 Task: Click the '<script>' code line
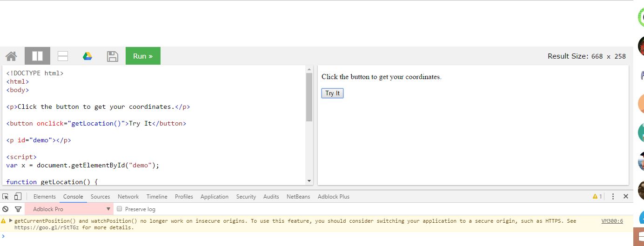pyautogui.click(x=21, y=157)
